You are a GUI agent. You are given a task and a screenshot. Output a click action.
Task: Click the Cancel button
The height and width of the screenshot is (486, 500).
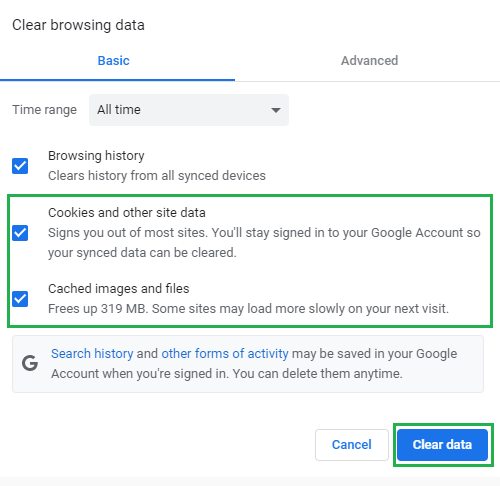click(352, 445)
